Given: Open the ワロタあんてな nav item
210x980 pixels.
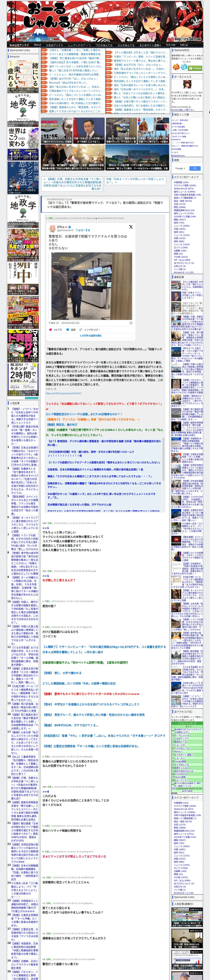Looking at the screenshot, I should pos(104,45).
